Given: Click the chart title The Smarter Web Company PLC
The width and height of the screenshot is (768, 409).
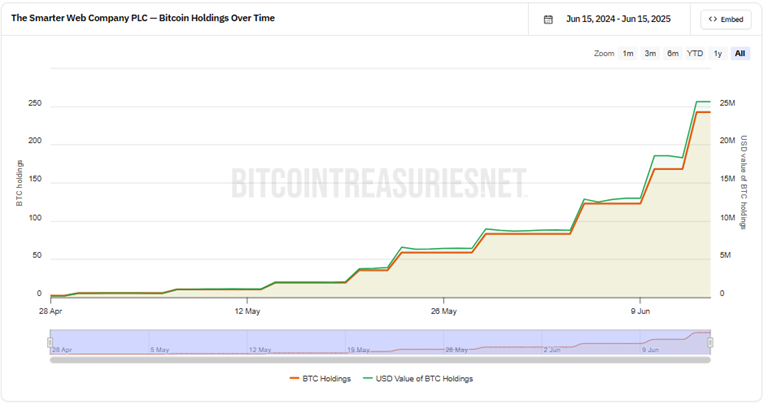Looking at the screenshot, I should [142, 18].
